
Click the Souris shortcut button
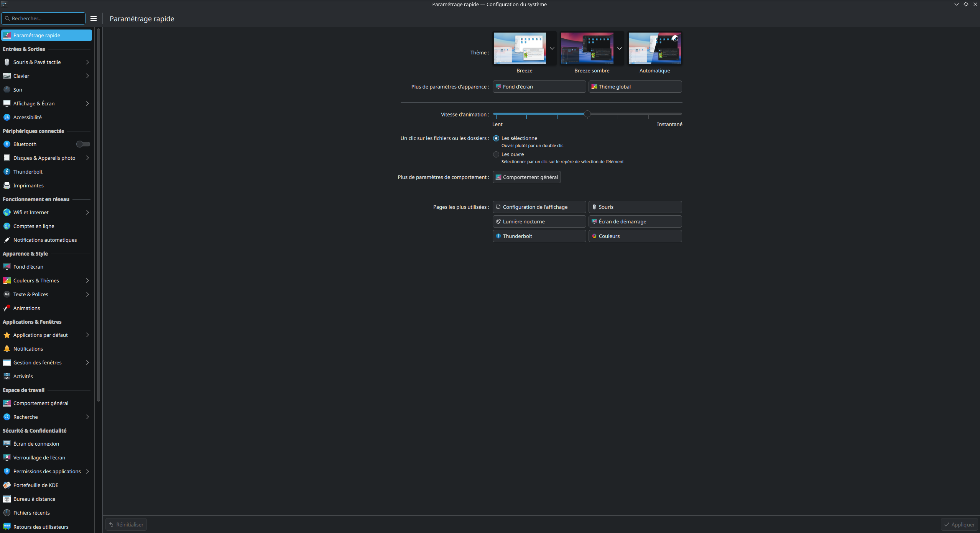(x=635, y=207)
